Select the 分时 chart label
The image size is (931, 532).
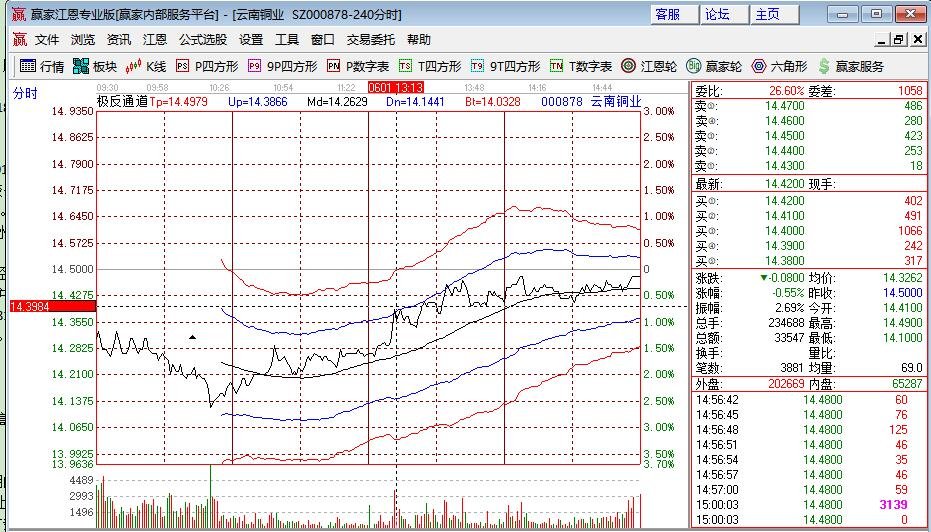[26, 93]
